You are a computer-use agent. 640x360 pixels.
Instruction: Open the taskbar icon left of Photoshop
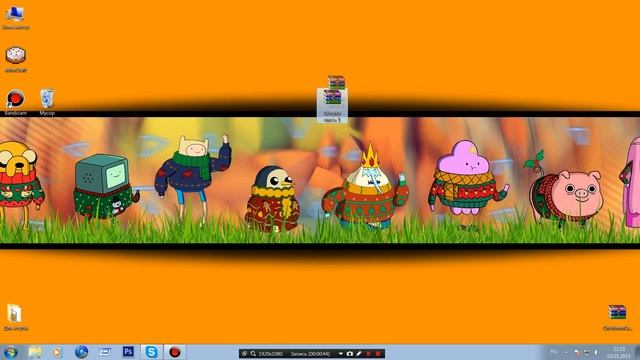[105, 352]
